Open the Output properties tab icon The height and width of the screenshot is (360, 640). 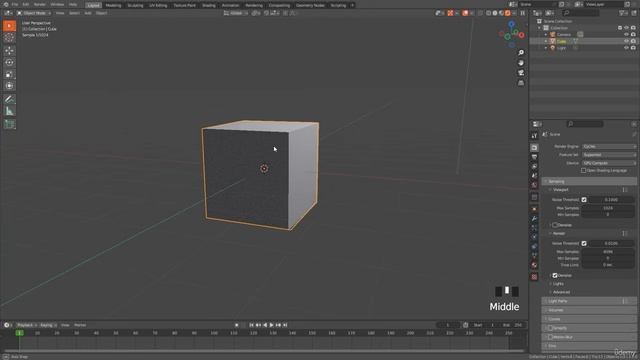(x=534, y=157)
